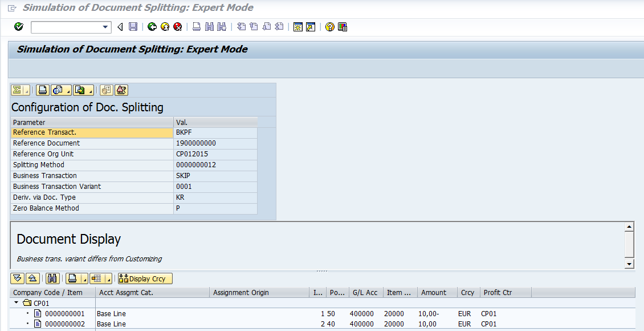Click the Layout grid icon in the document toolbar

pyautogui.click(x=97, y=278)
